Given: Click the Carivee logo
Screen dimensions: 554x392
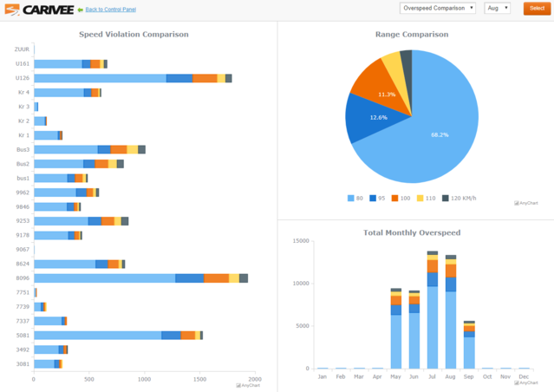Looking at the screenshot, I should click(37, 10).
